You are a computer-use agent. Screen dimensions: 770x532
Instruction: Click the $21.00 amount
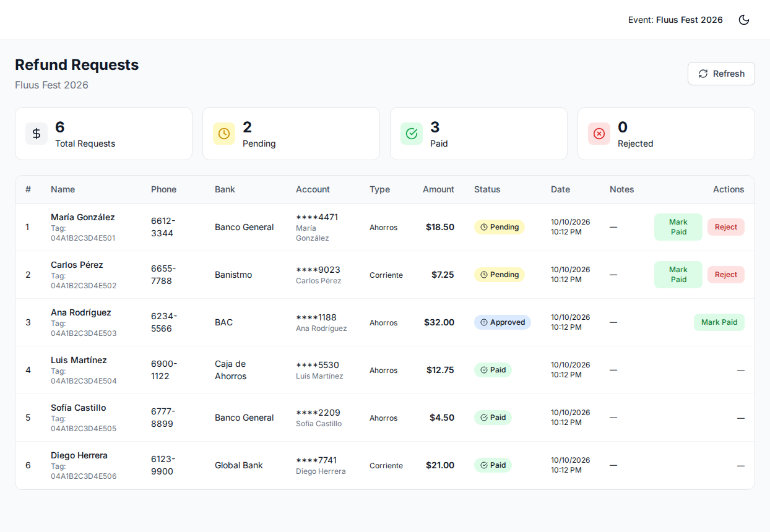click(440, 465)
